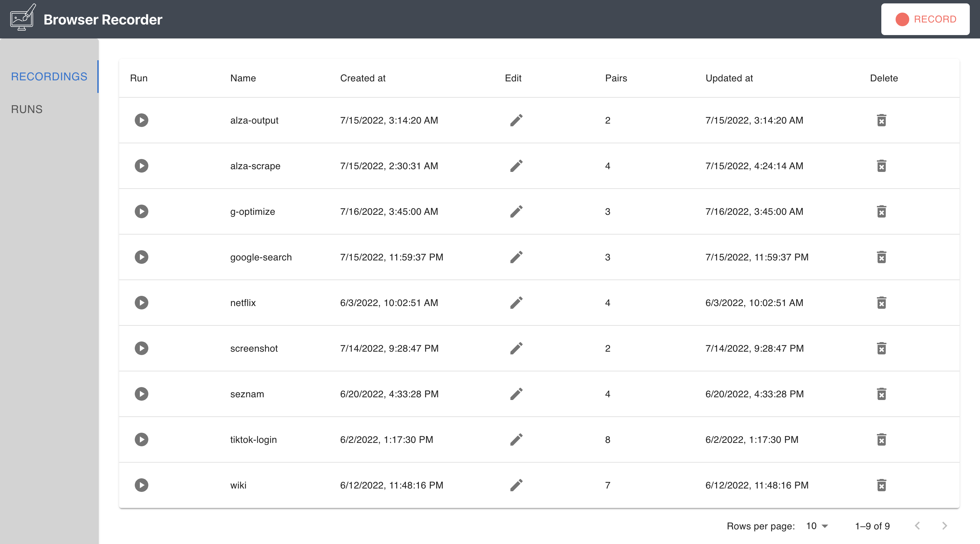Start the wiki recording run

pyautogui.click(x=141, y=485)
